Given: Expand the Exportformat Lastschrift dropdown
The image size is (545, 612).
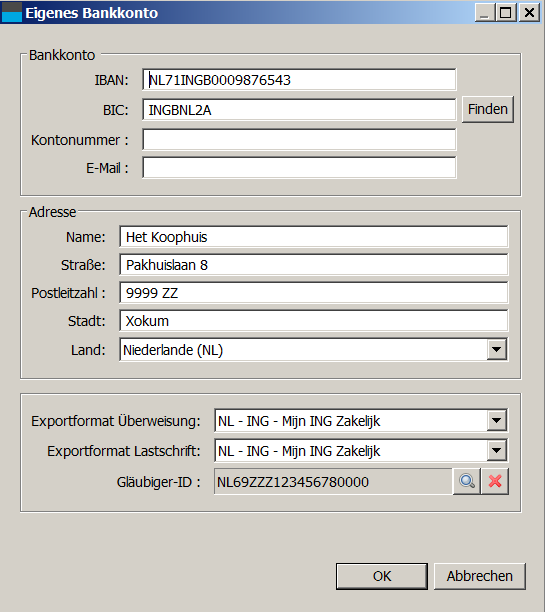Looking at the screenshot, I should pyautogui.click(x=497, y=450).
